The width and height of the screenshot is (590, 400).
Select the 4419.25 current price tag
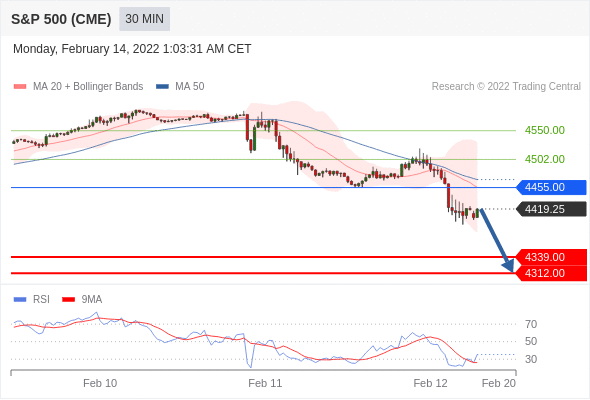[x=551, y=209]
